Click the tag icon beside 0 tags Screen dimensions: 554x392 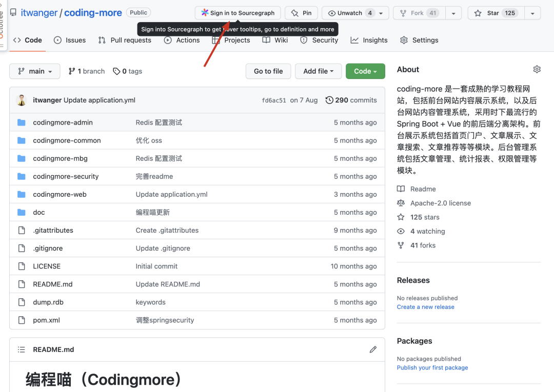116,71
